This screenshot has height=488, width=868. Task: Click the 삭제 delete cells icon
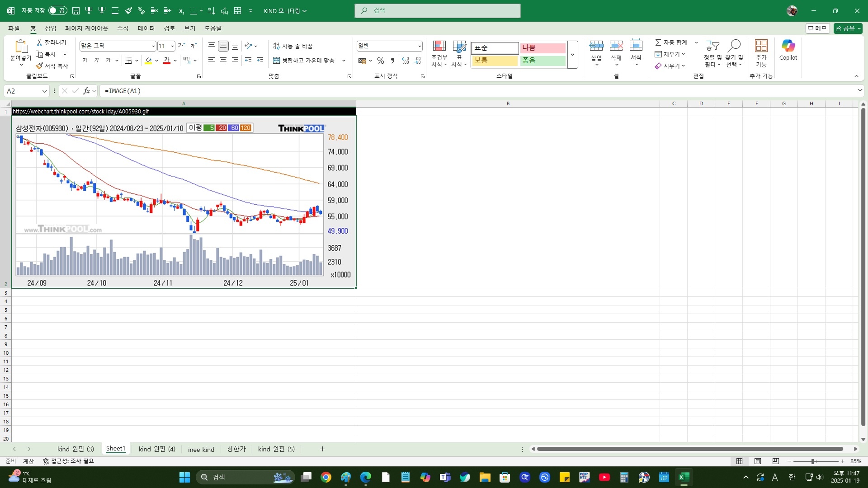point(616,46)
